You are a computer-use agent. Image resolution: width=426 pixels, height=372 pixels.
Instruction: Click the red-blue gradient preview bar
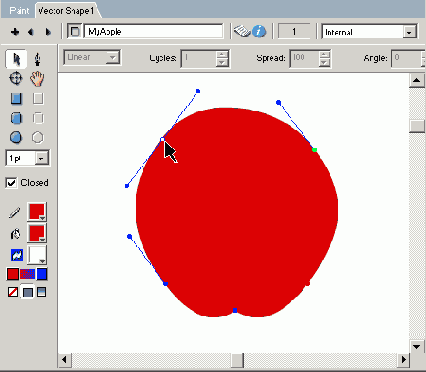(28, 274)
